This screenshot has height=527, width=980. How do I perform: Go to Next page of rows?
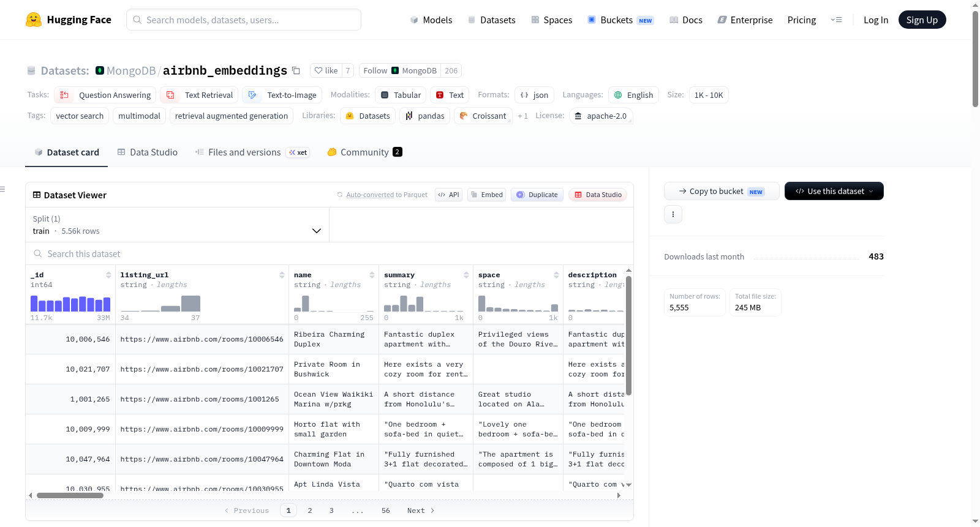click(x=421, y=510)
